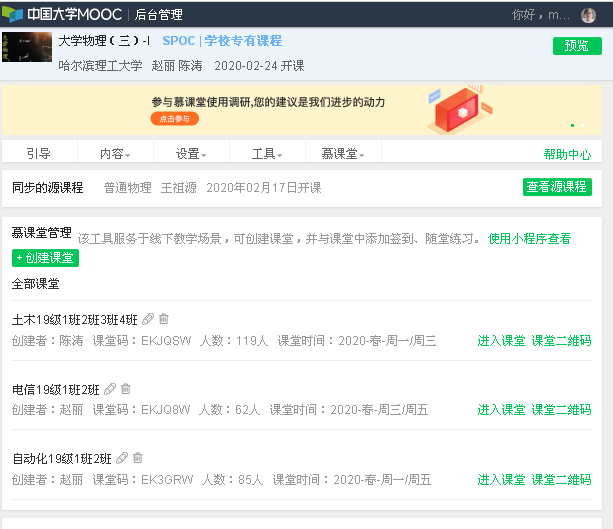Click the green 预览 button
Screen dimensions: 613x529
tap(577, 46)
